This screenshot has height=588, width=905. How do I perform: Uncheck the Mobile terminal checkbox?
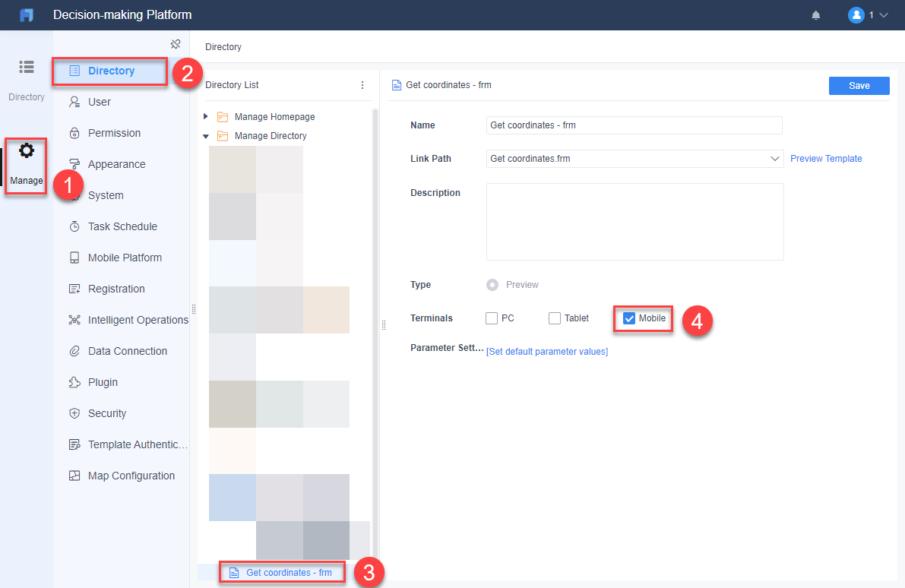coord(629,318)
